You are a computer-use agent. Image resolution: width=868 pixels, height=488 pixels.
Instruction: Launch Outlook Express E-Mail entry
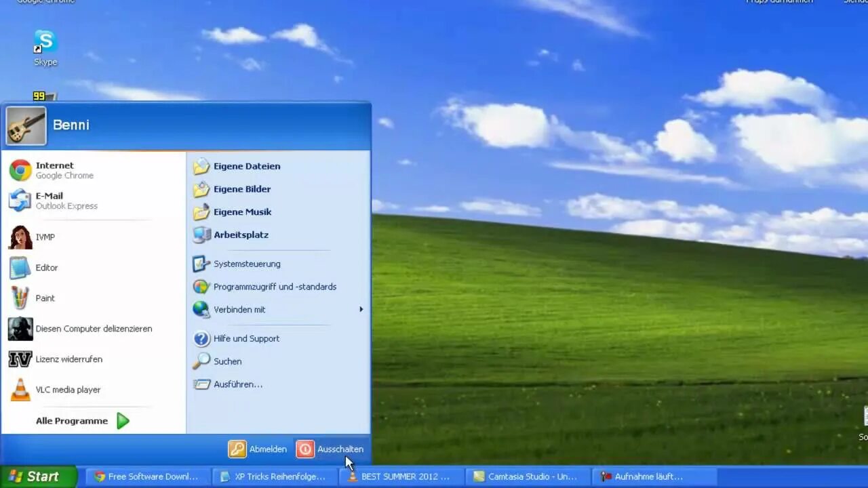[x=20, y=201]
